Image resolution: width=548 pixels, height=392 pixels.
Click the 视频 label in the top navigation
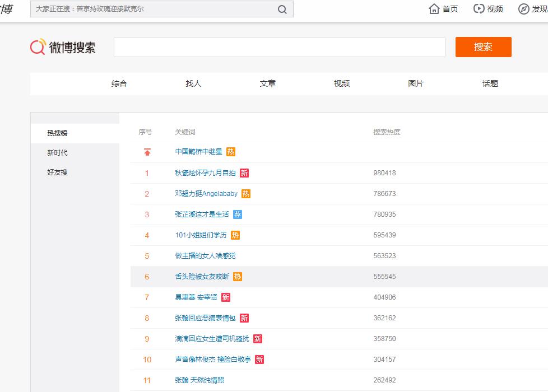point(495,9)
